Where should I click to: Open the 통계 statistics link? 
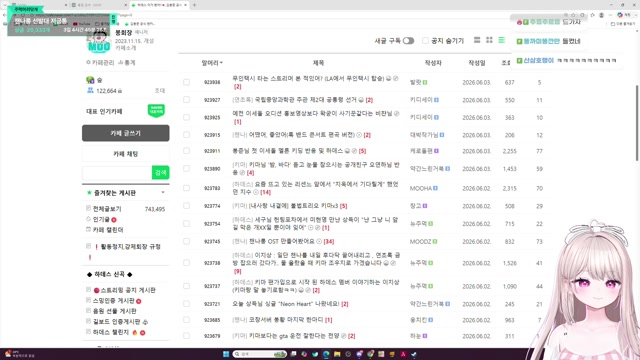tap(127, 62)
